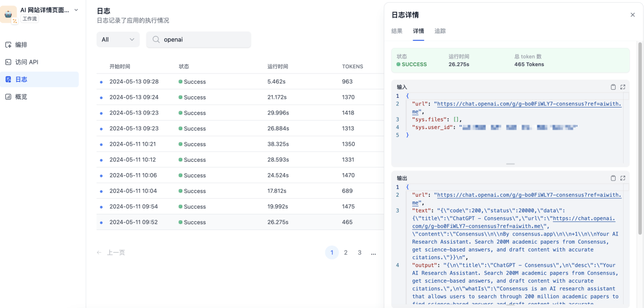
Task: Open log row 2024-05-11 10:21
Action: pyautogui.click(x=240, y=144)
